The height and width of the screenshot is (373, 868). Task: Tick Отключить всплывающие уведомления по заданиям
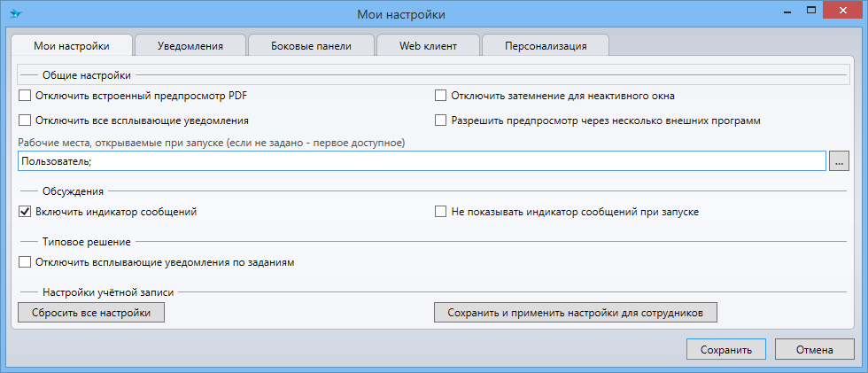coord(24,262)
